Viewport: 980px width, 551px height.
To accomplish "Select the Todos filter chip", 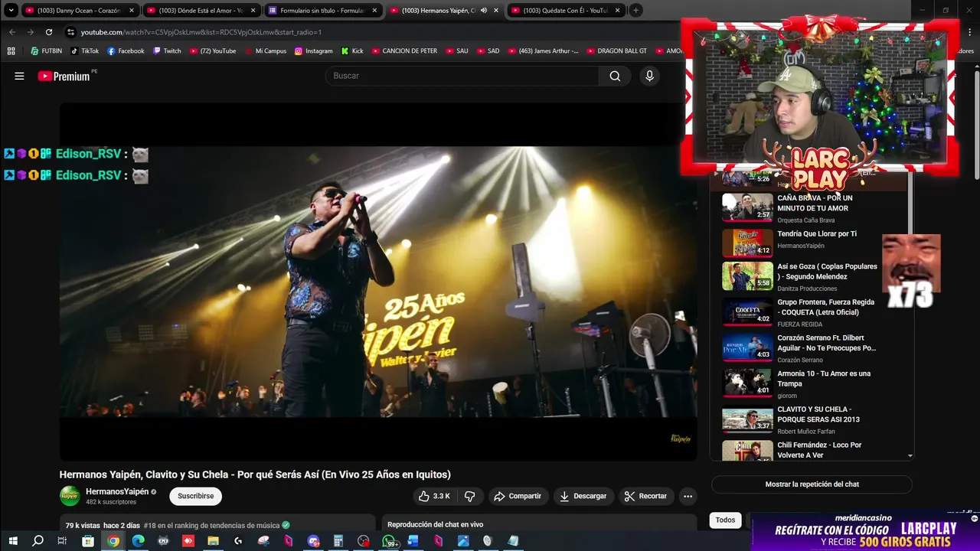I will click(x=725, y=520).
